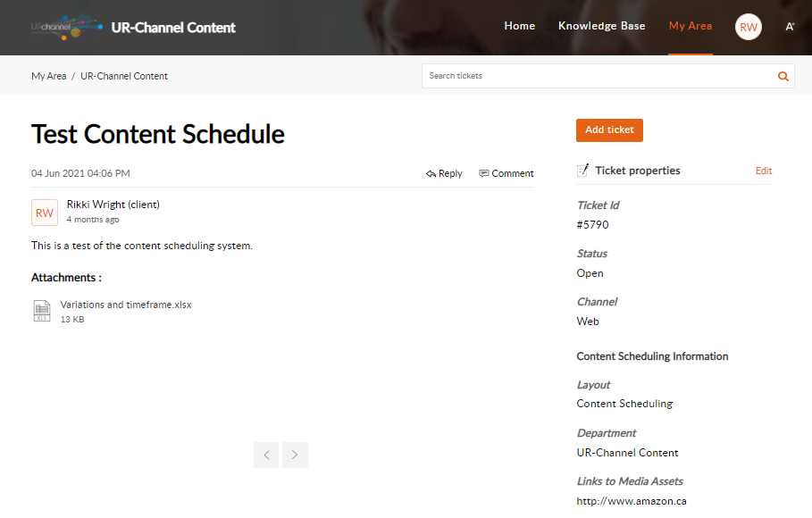
Task: Click the RW commenter avatar
Action: click(x=45, y=213)
